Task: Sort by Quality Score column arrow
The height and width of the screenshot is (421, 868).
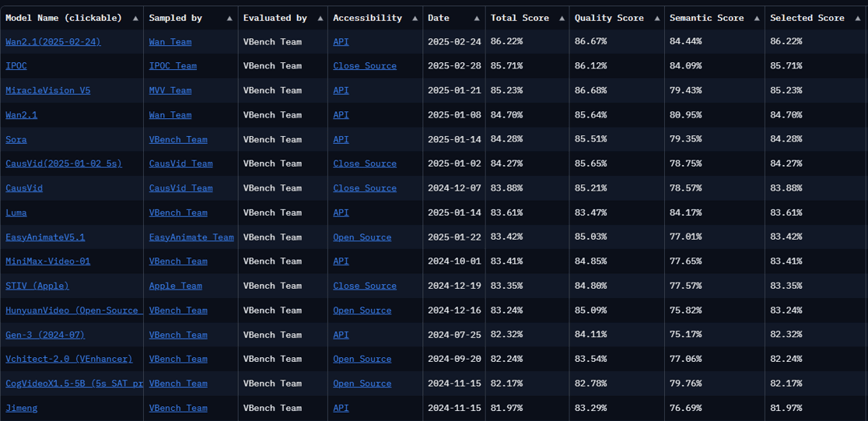Action: [x=657, y=18]
